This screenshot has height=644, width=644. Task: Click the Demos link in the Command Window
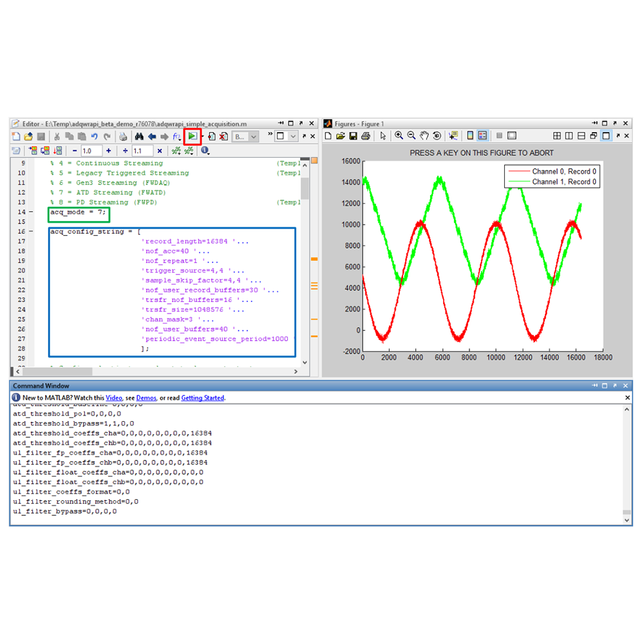(146, 398)
